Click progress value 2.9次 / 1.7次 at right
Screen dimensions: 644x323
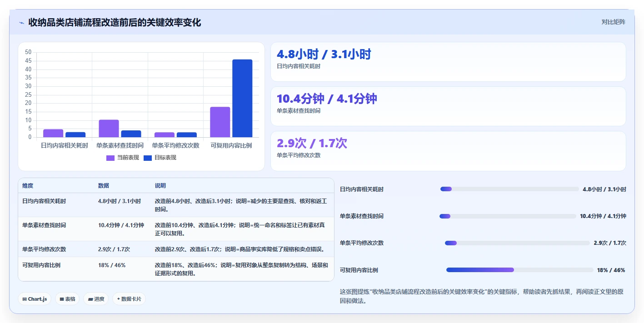tap(610, 243)
